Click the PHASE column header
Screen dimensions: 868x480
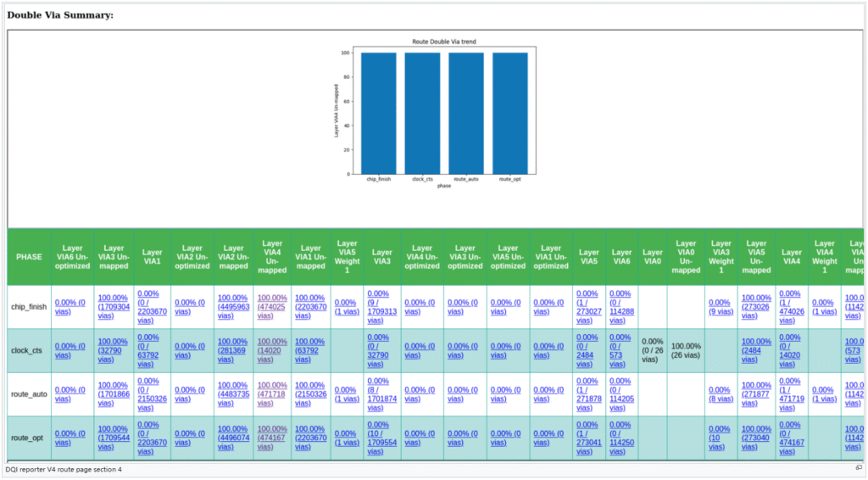[29, 257]
